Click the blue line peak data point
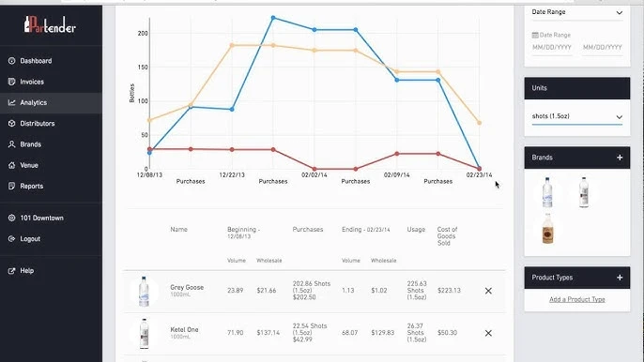The image size is (644, 362). 273,18
